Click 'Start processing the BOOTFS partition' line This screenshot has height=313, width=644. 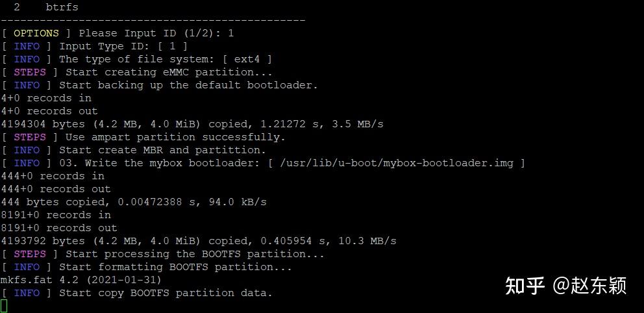pos(163,255)
